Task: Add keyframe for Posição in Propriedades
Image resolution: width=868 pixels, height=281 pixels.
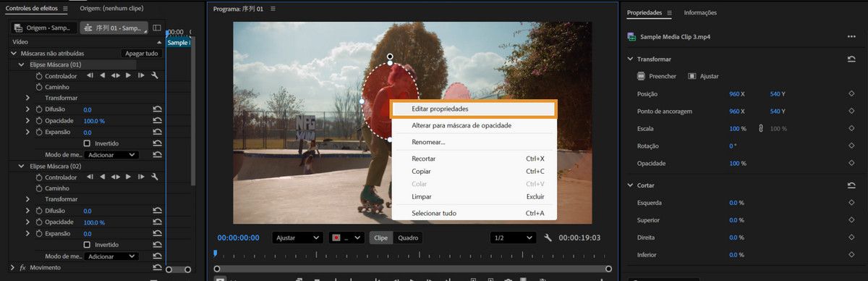Action: click(851, 94)
